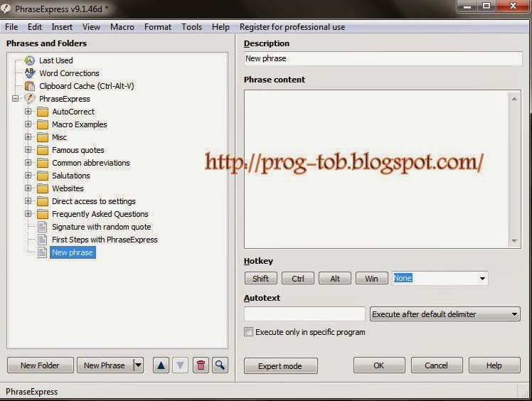
Task: Expand the Frequently Asked Questions folder
Action: (x=28, y=214)
